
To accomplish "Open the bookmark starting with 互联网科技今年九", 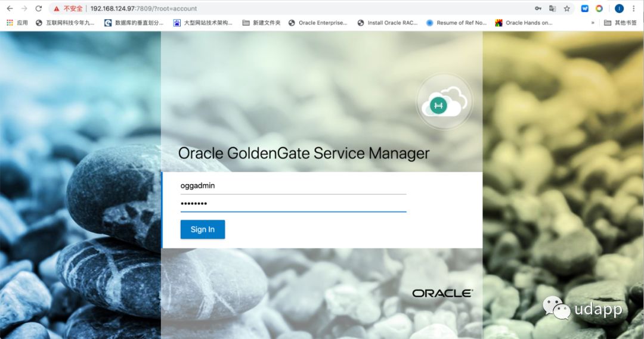I will point(65,23).
